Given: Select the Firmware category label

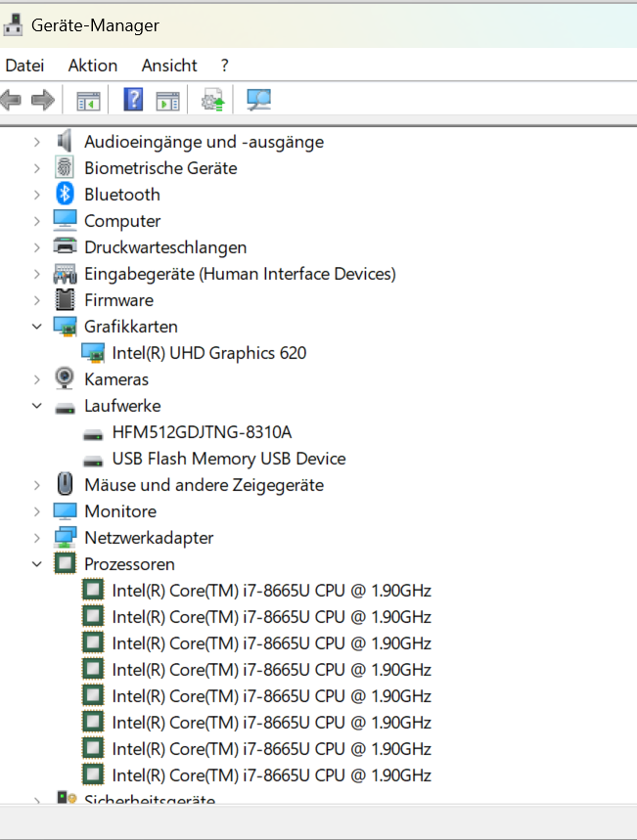Looking at the screenshot, I should [119, 300].
